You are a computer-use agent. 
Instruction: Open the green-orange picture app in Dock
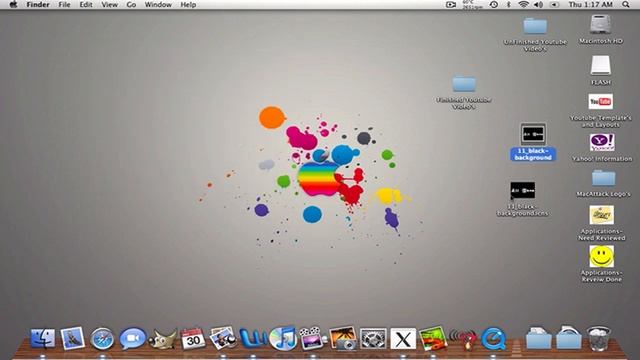[433, 338]
